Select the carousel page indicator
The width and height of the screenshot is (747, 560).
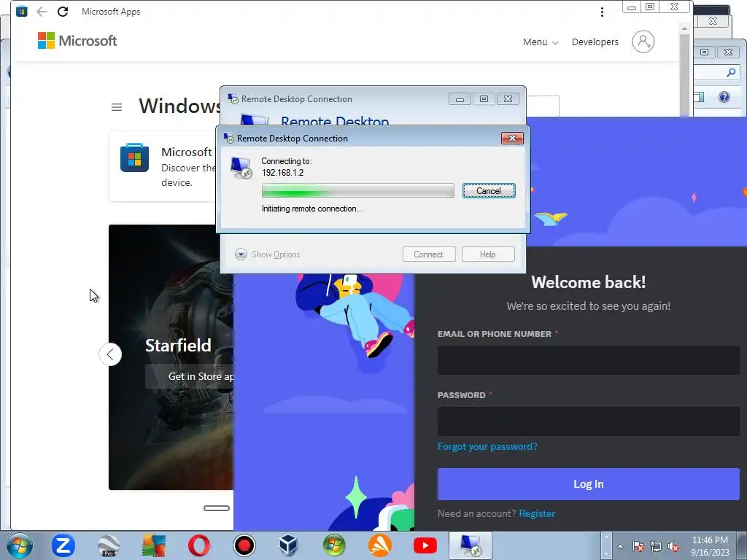pos(217,508)
